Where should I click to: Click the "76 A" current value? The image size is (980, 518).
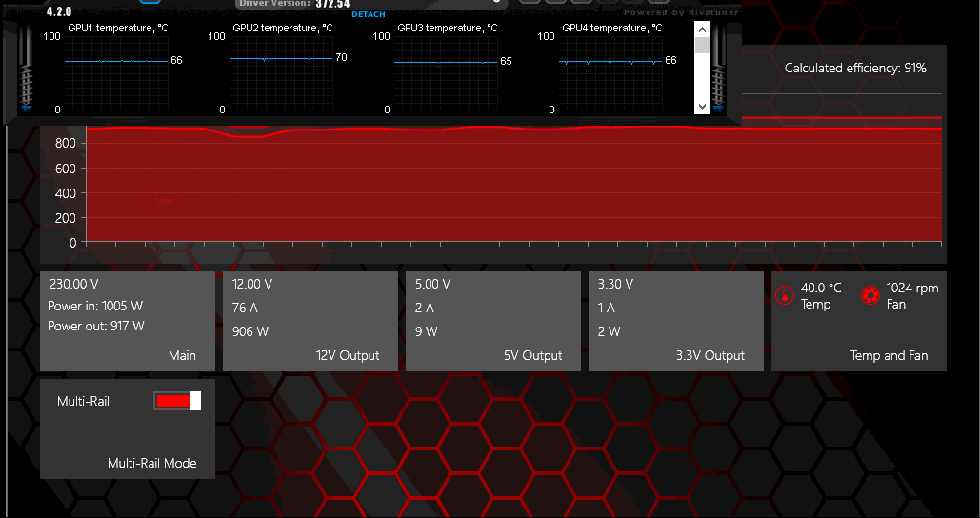(245, 309)
